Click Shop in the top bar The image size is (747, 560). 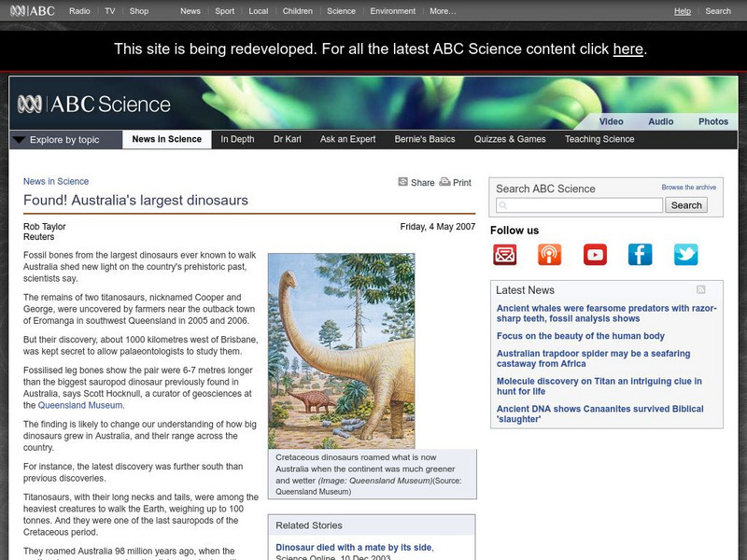coord(139,11)
